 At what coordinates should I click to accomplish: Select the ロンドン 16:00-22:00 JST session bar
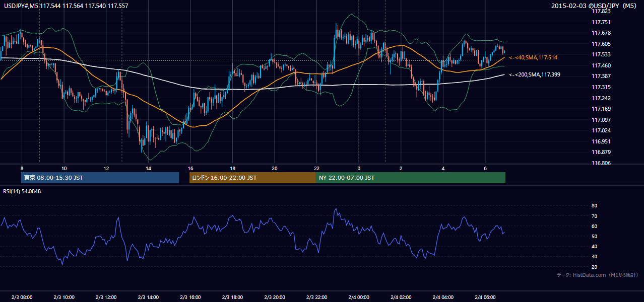(252, 178)
